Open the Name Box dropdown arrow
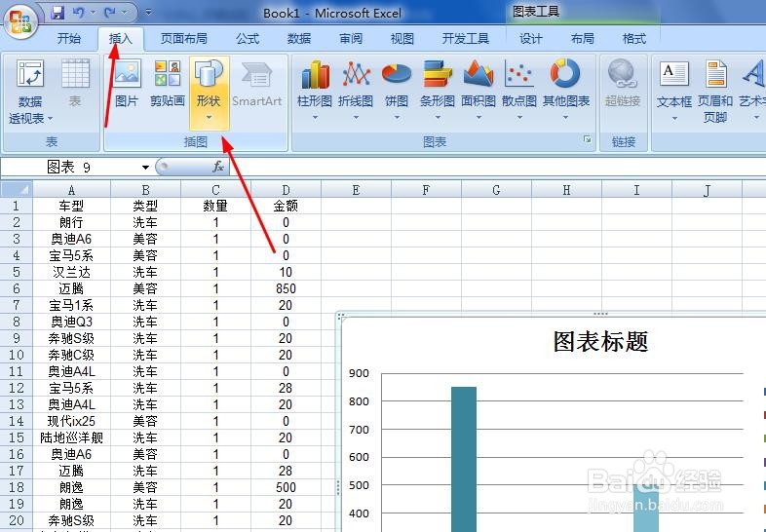The height and width of the screenshot is (532, 766). [x=145, y=168]
